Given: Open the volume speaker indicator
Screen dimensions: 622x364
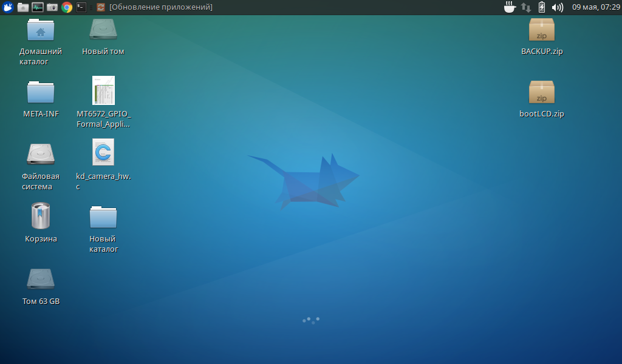Looking at the screenshot, I should [x=558, y=7].
